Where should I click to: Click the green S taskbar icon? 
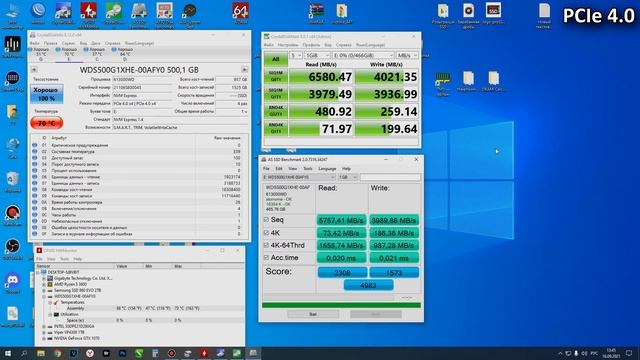point(139,353)
